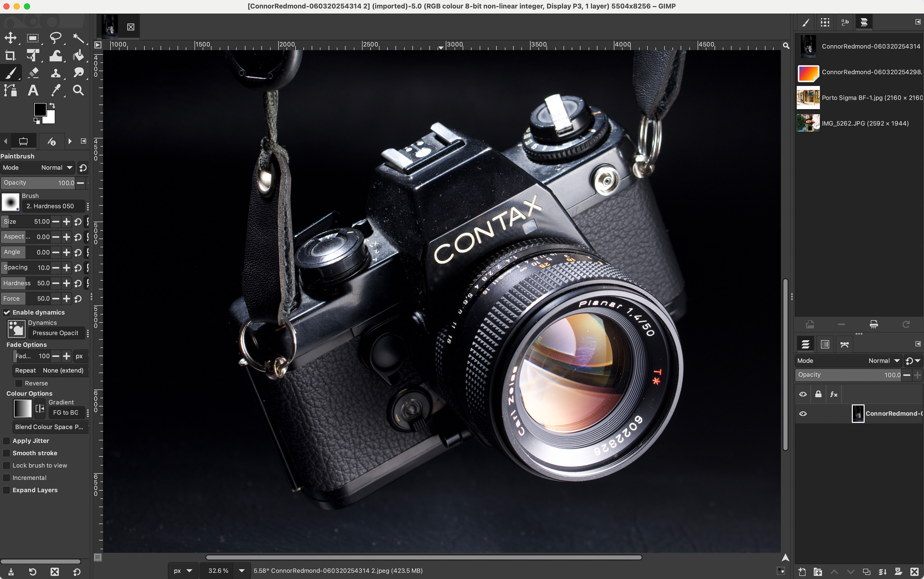Open the Paintbrush Mode dropdown
Viewport: 924px width, 579px height.
[x=38, y=168]
